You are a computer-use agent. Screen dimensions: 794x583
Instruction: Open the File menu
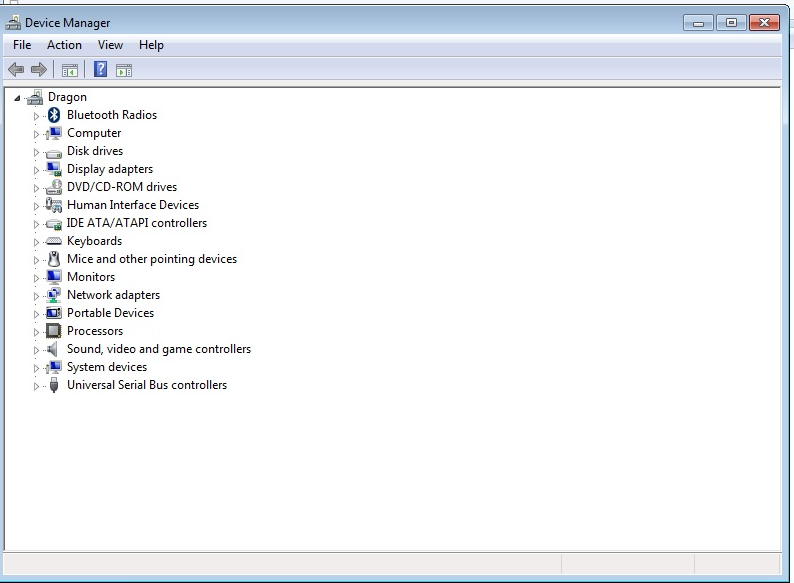pos(22,45)
